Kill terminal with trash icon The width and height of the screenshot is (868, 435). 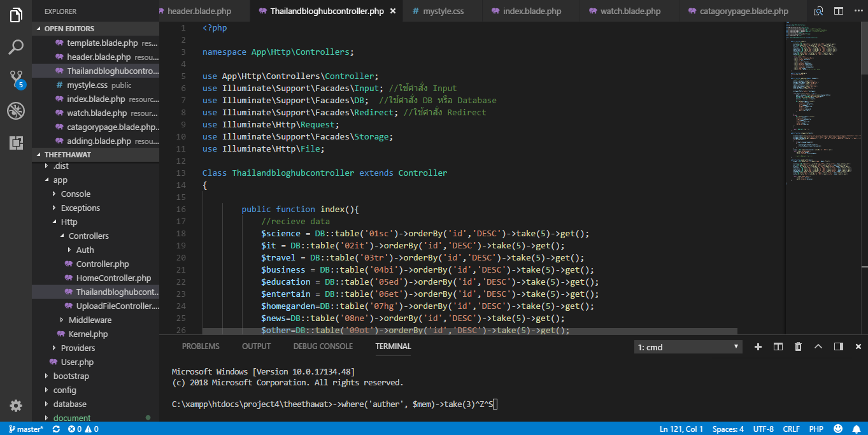click(x=798, y=346)
